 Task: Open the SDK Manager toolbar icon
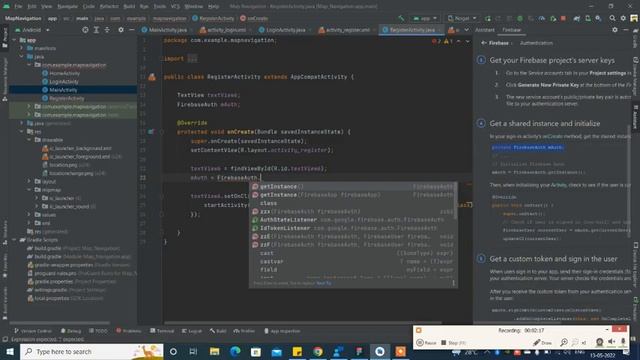598,18
